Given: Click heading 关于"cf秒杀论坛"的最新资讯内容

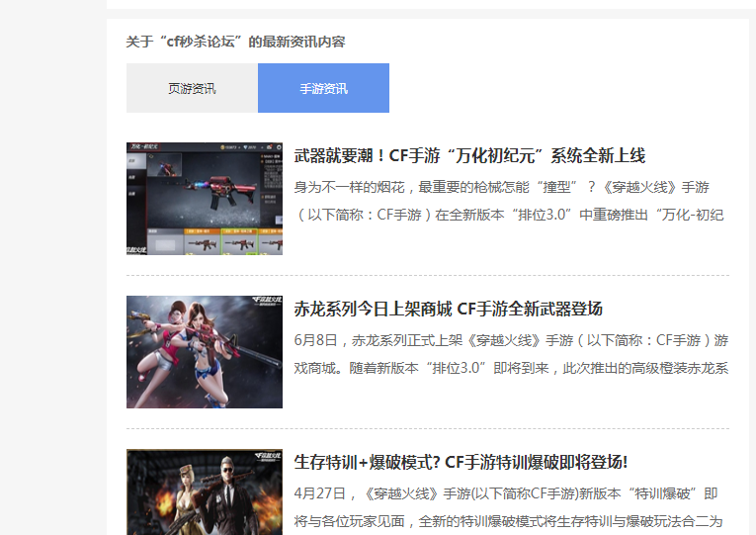Looking at the screenshot, I should pyautogui.click(x=236, y=42).
